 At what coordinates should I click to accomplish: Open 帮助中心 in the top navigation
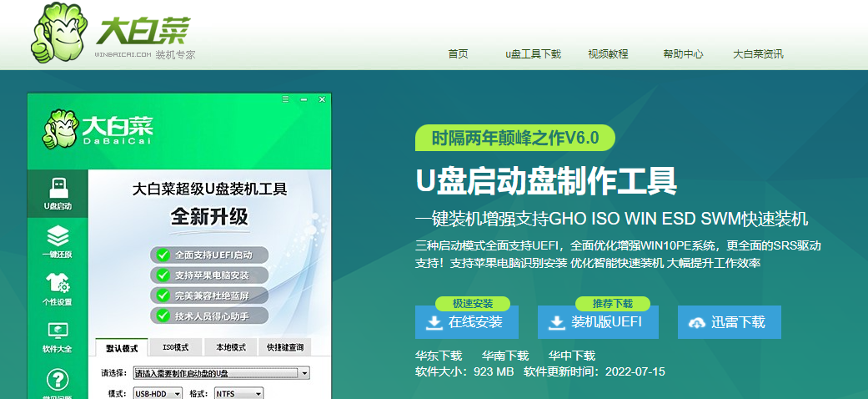683,53
